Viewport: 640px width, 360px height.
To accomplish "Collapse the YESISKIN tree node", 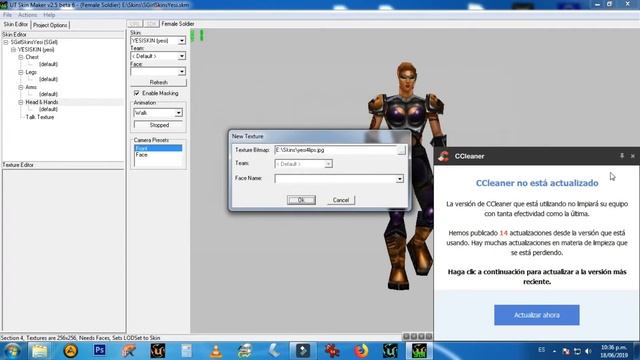I will click(x=13, y=49).
